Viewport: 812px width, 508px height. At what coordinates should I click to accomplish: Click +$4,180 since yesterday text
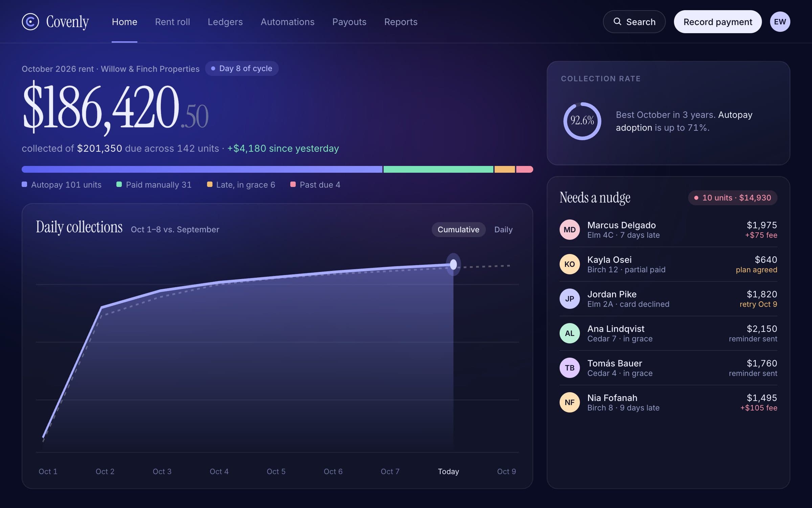[x=283, y=148]
